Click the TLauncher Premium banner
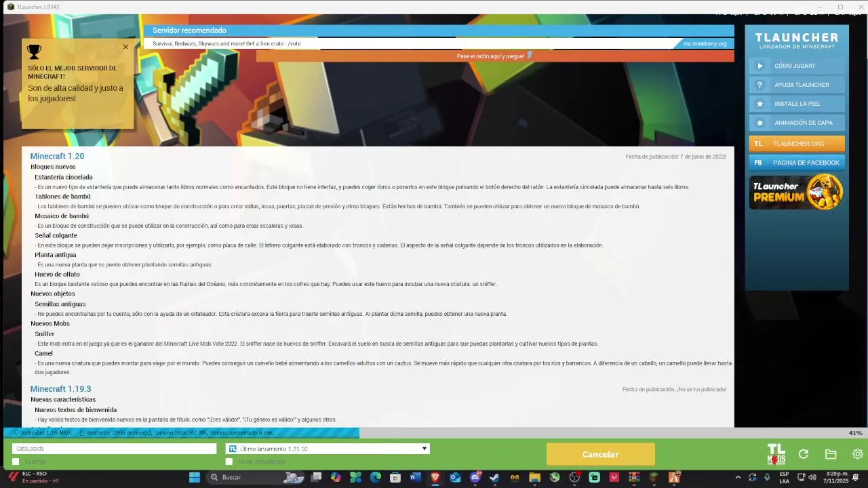The image size is (868, 488). tap(797, 192)
